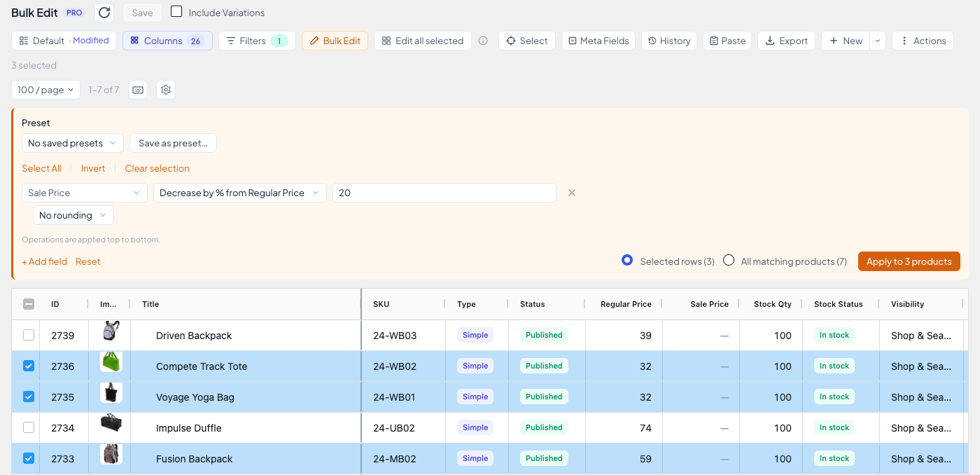Open Impulse Duffle product thumbnail
Screen dimensions: 980x475
tap(111, 424)
